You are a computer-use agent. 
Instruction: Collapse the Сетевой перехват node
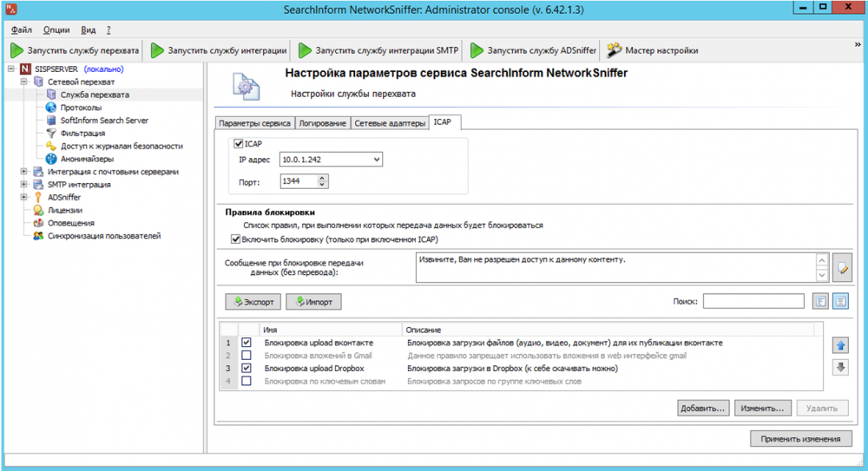[x=23, y=82]
